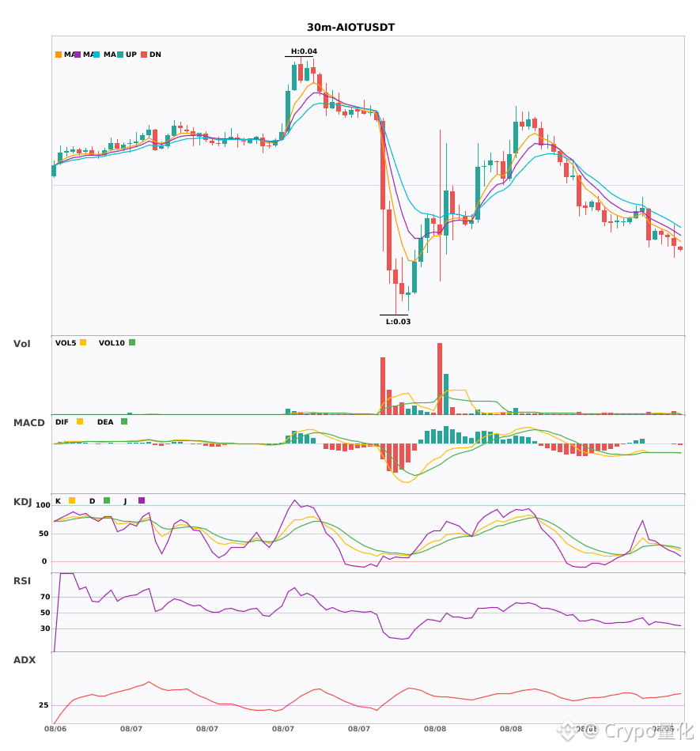700x751 pixels.
Task: Select the Vol panel label
Action: tap(22, 344)
